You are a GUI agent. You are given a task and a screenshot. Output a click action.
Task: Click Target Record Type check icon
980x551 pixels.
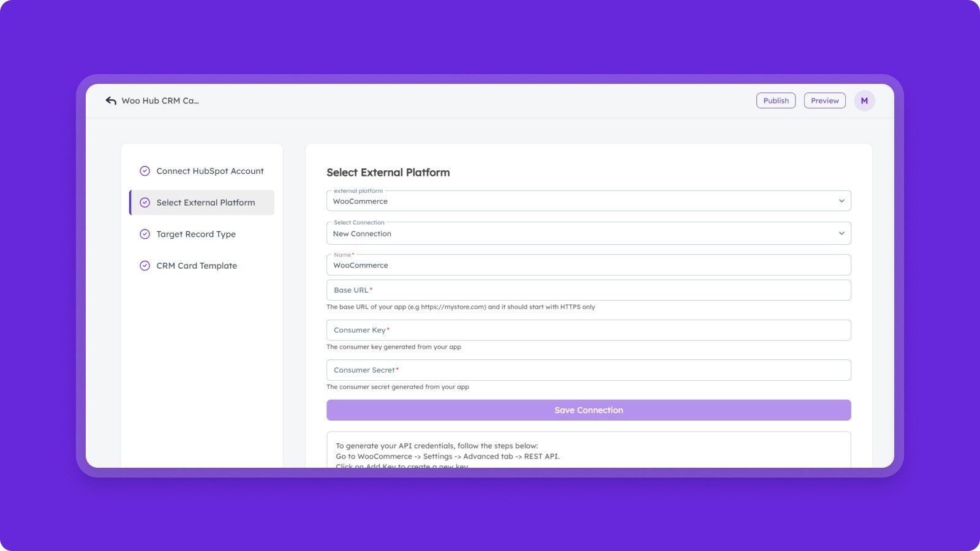coord(145,234)
